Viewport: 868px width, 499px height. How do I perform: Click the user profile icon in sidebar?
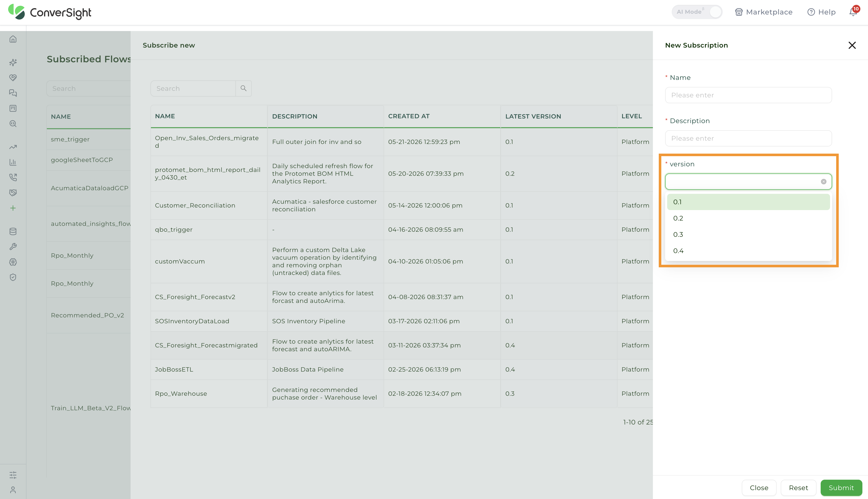click(x=13, y=490)
